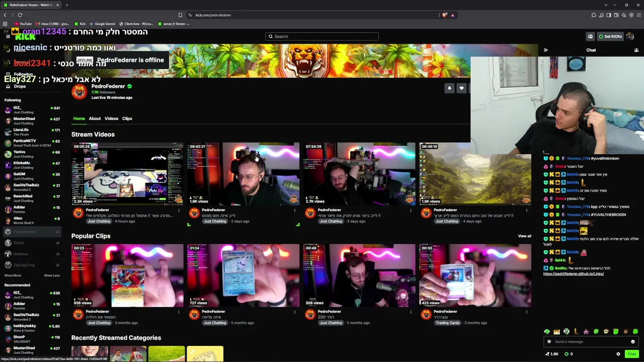Open options menu for 423 views clip

coord(527,312)
